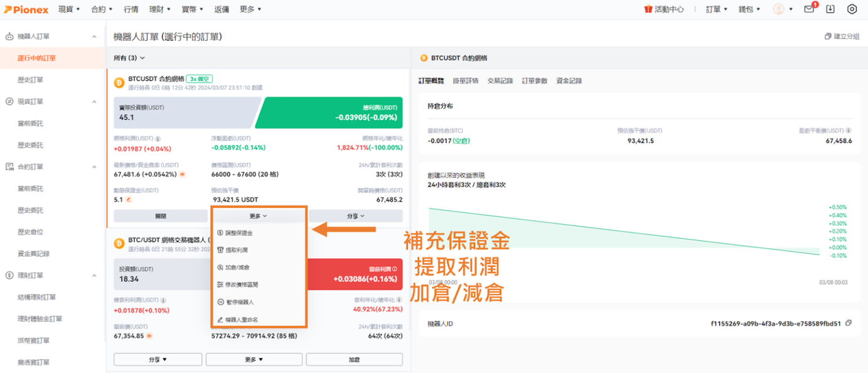The height and width of the screenshot is (373, 868).
Task: Click the user avatar icon
Action: tap(779, 9)
